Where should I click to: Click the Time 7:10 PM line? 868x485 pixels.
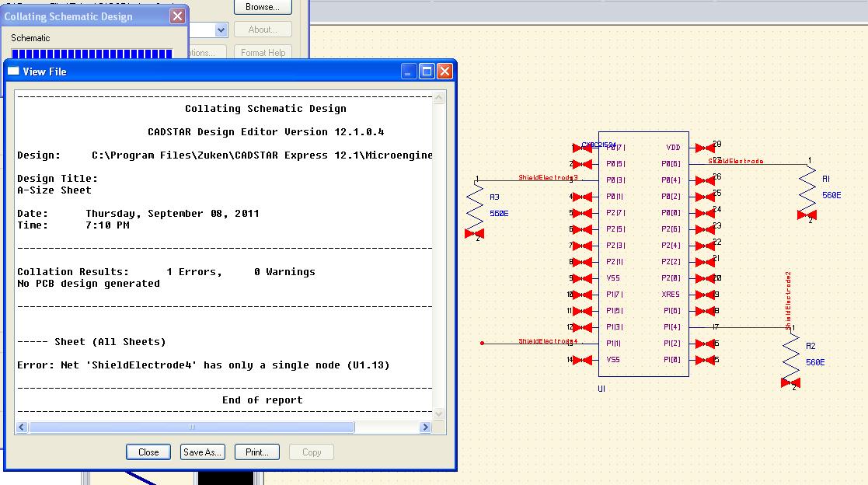point(73,225)
